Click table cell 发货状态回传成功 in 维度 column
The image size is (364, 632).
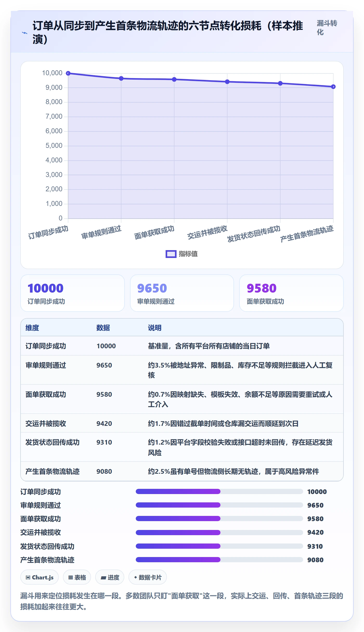[53, 442]
